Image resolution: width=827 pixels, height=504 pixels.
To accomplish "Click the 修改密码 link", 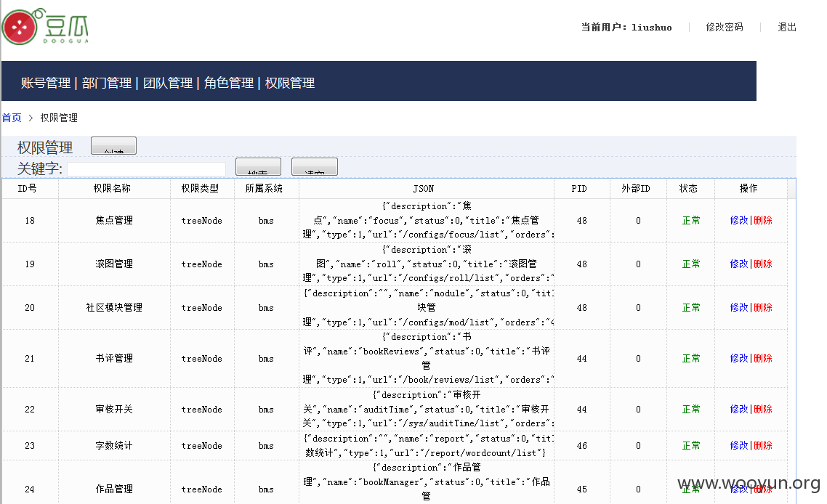I will pyautogui.click(x=724, y=27).
